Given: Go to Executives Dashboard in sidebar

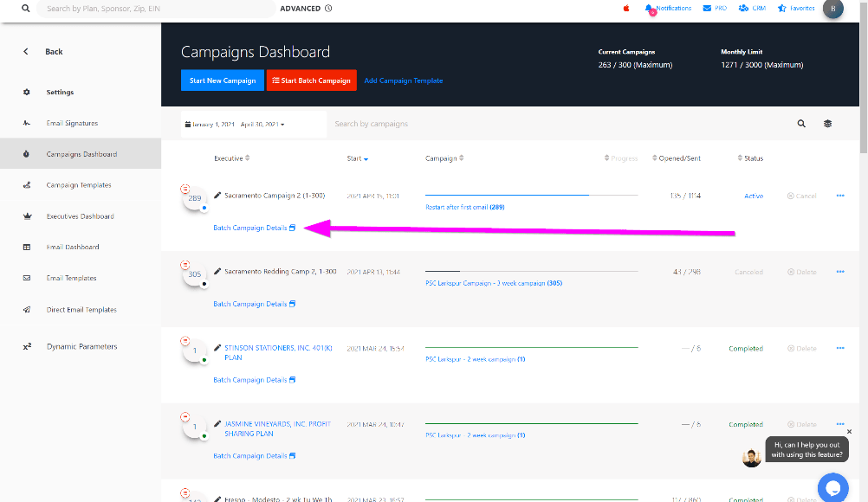Looking at the screenshot, I should click(x=80, y=216).
